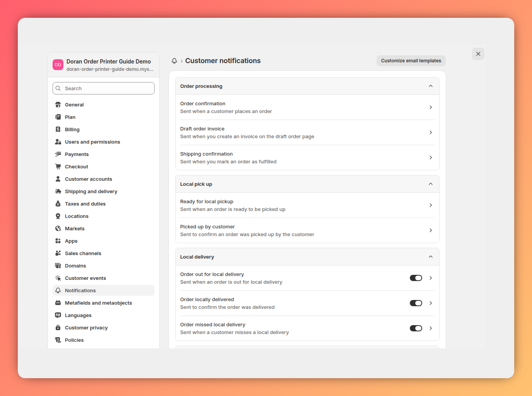The image size is (532, 396).
Task: Click the Languages icon
Action: tap(58, 315)
